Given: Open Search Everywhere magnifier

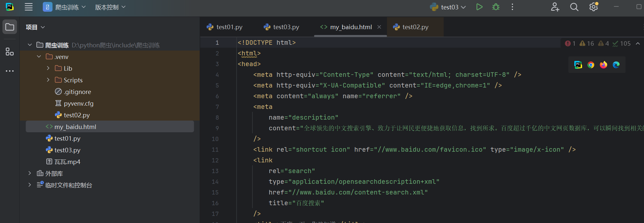Looking at the screenshot, I should tap(574, 7).
